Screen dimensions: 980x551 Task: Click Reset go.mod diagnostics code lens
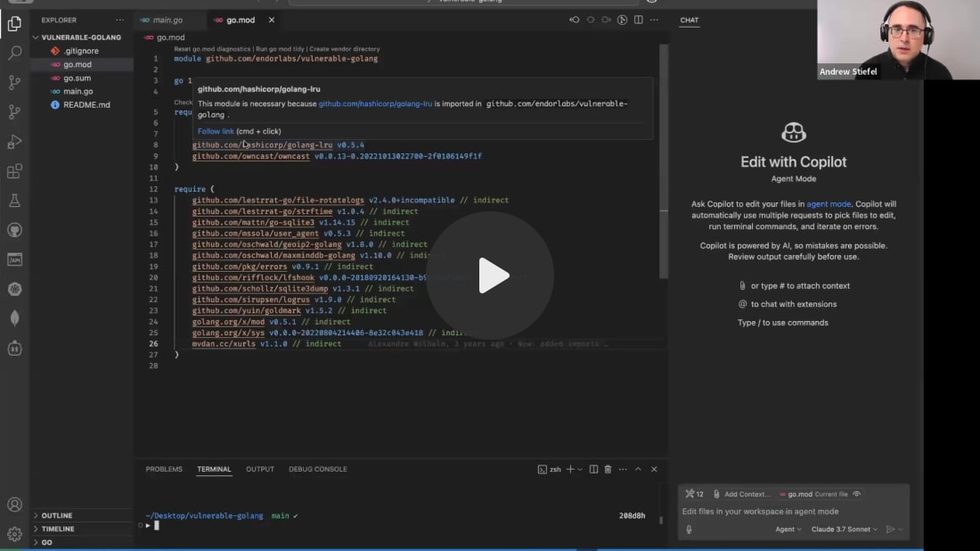(213, 49)
